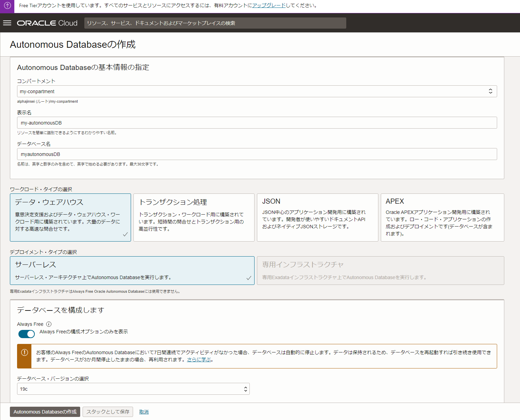The height and width of the screenshot is (420, 520).
Task: Click the purple upgrade arrow icon
Action: [x=7, y=5]
